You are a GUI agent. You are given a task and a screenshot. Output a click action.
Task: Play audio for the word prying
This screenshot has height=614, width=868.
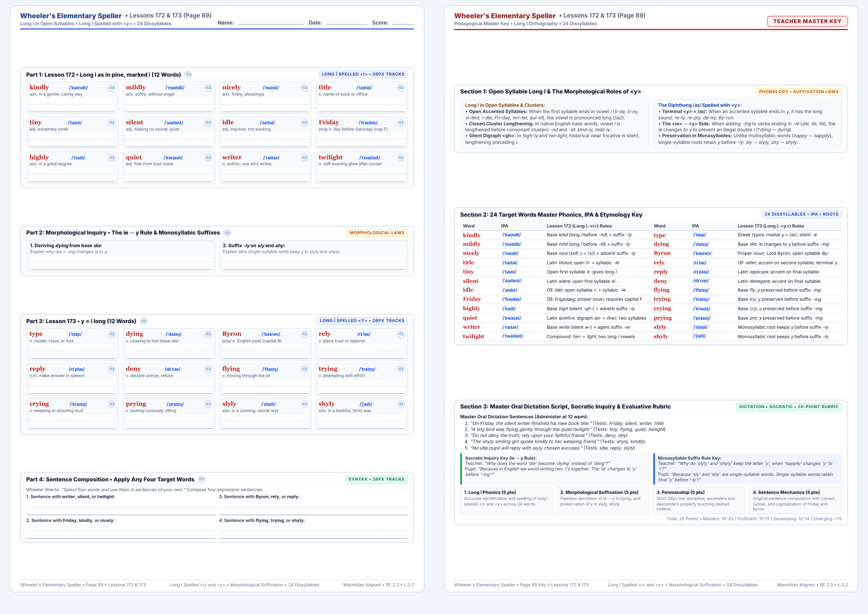pyautogui.click(x=208, y=404)
